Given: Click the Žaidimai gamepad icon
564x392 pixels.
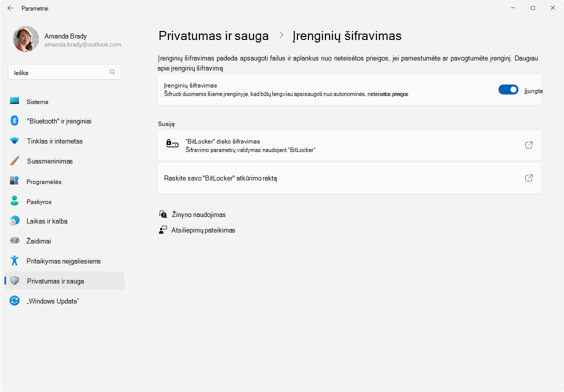Looking at the screenshot, I should [x=14, y=240].
